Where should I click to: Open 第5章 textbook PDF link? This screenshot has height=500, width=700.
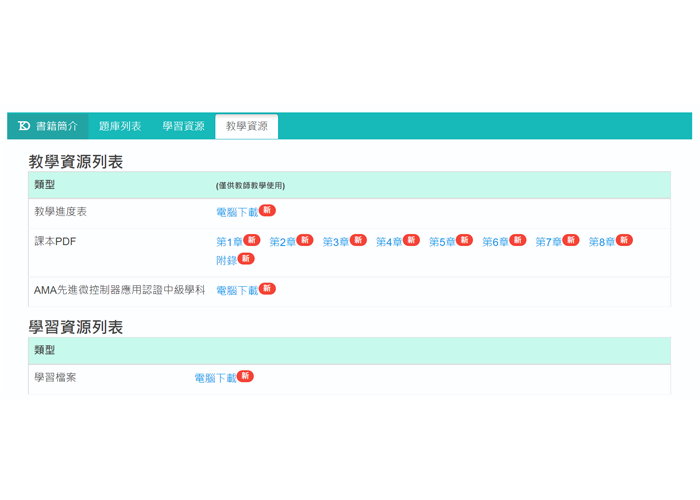[442, 242]
